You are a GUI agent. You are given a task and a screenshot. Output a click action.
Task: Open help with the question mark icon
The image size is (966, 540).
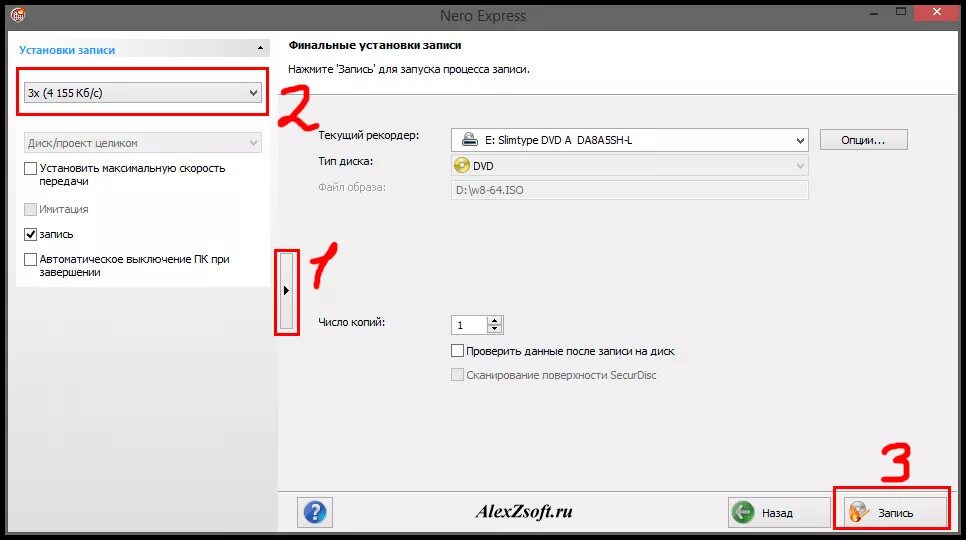pyautogui.click(x=315, y=512)
